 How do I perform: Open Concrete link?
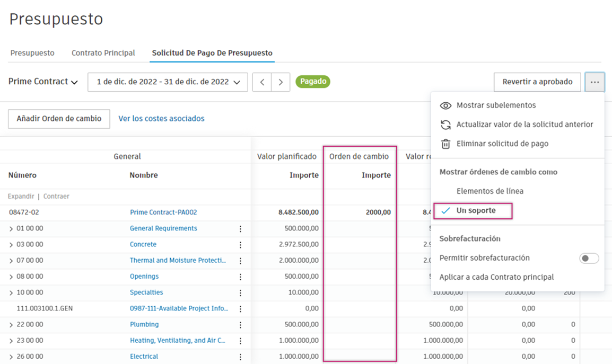point(143,244)
